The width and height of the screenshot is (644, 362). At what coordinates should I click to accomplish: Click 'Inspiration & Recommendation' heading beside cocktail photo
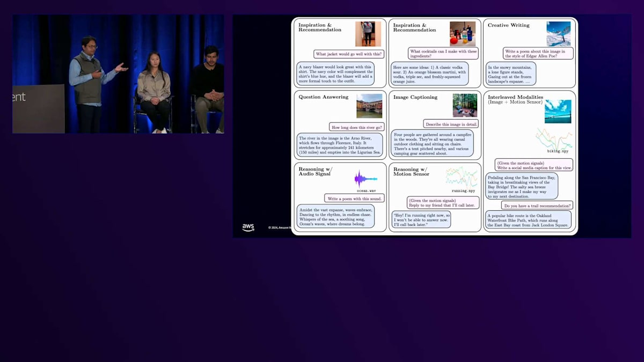tap(415, 27)
